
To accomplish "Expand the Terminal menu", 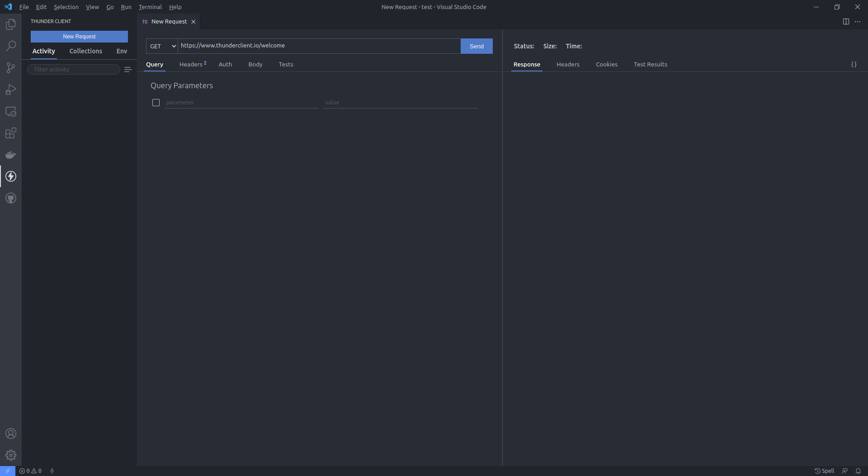I will click(x=150, y=7).
